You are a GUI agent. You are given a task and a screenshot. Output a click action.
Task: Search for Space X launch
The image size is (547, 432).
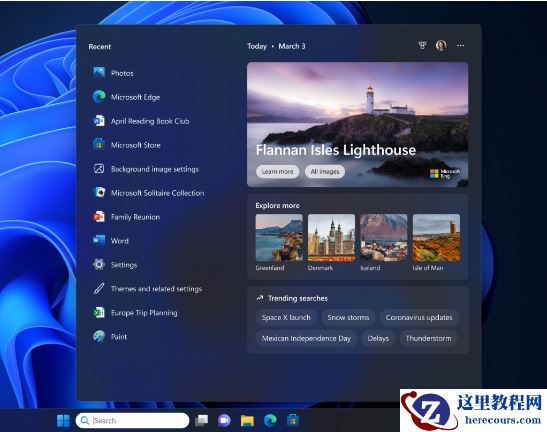coord(286,318)
